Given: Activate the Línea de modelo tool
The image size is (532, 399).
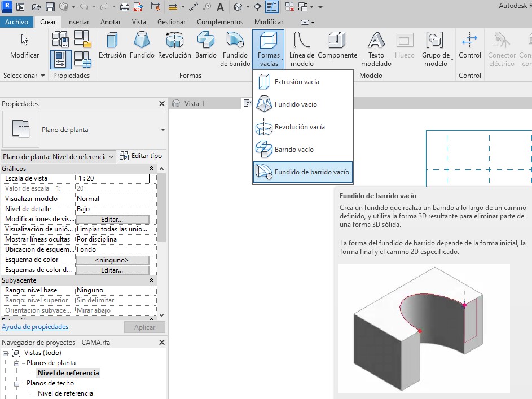Looking at the screenshot, I should pyautogui.click(x=301, y=49).
